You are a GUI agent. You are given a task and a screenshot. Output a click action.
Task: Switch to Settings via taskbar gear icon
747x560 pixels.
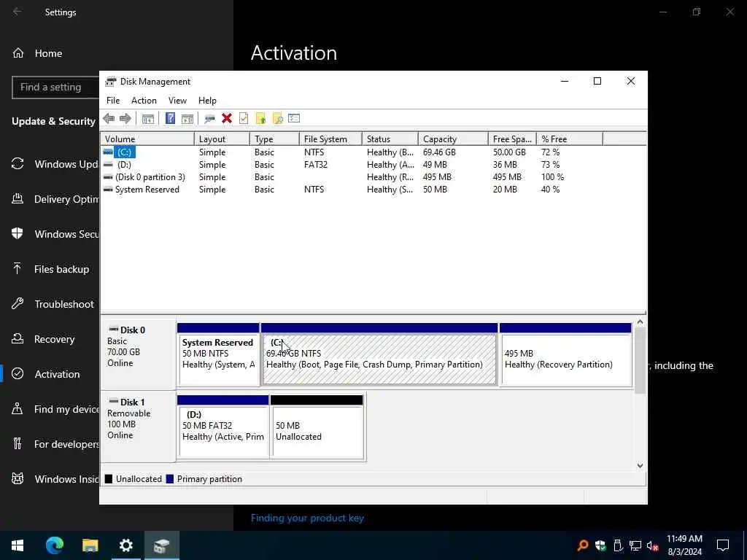pyautogui.click(x=125, y=545)
